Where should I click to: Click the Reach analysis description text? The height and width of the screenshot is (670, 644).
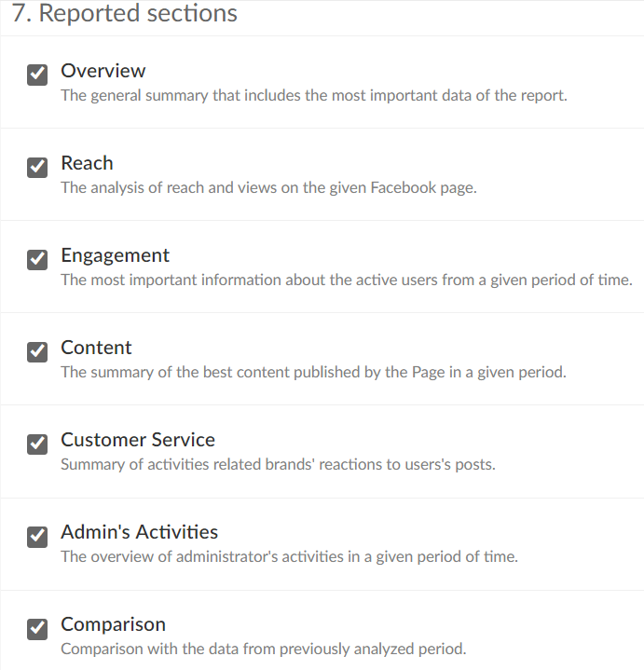pyautogui.click(x=268, y=187)
